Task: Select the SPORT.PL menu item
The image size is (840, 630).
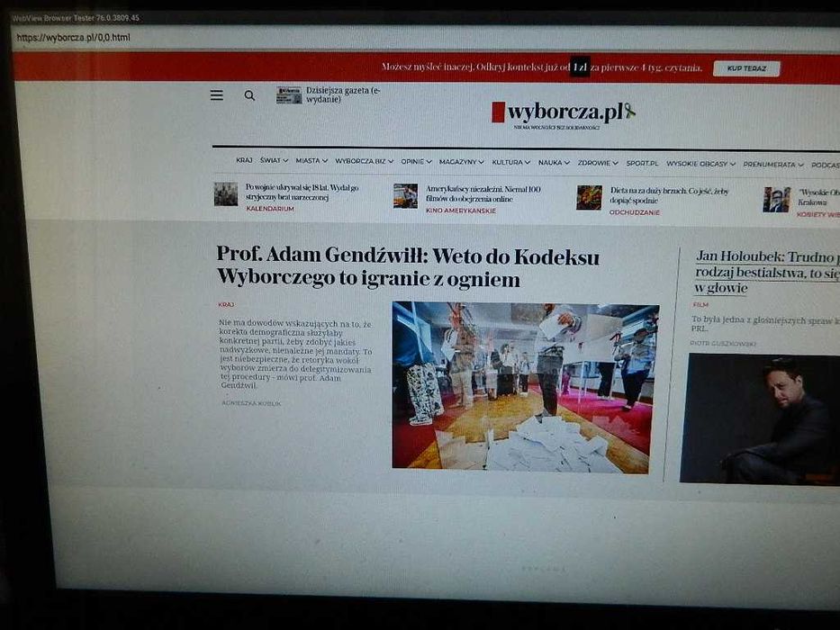Action: tap(642, 163)
